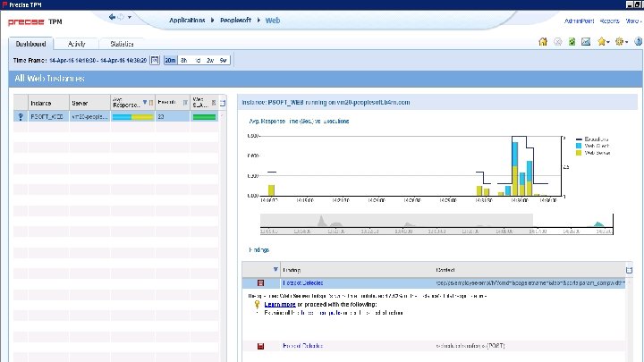
Task: Open Peoplesoft in the breadcrumb
Action: tap(235, 20)
